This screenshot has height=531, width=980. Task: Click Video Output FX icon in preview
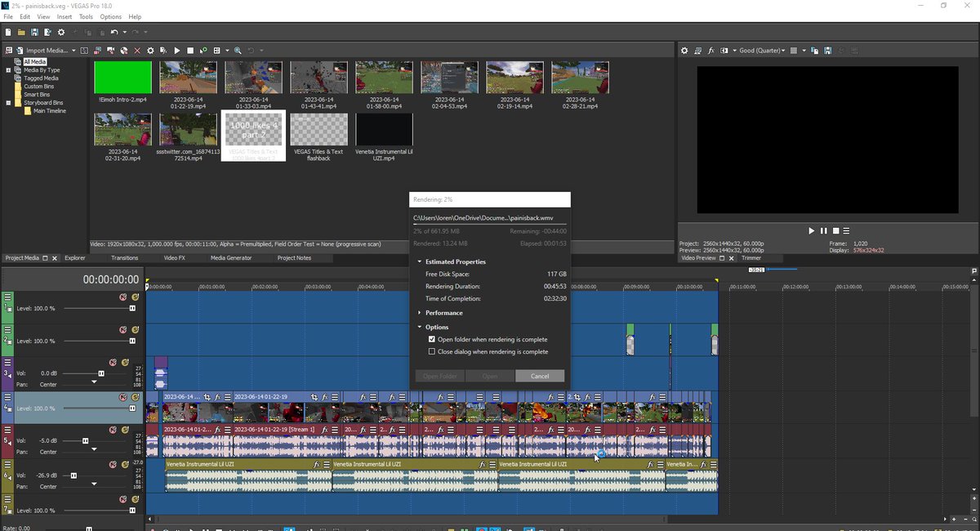[x=711, y=51]
